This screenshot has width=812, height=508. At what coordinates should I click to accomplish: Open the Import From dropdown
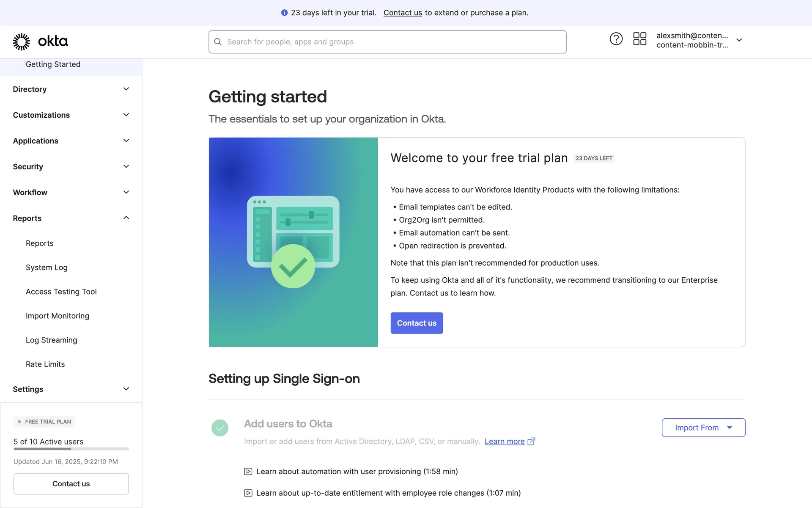click(x=703, y=428)
